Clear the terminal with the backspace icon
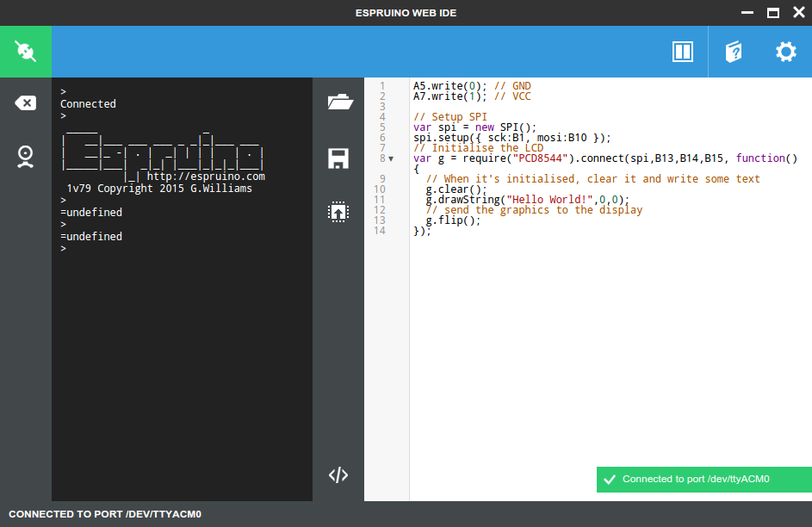The width and height of the screenshot is (812, 527). [25, 103]
